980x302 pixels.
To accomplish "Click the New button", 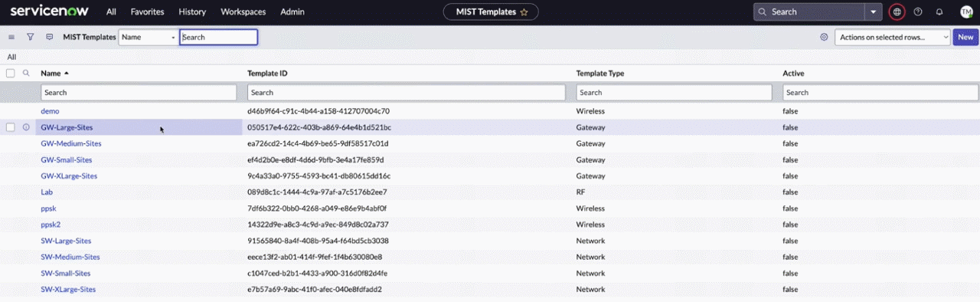I will [965, 37].
